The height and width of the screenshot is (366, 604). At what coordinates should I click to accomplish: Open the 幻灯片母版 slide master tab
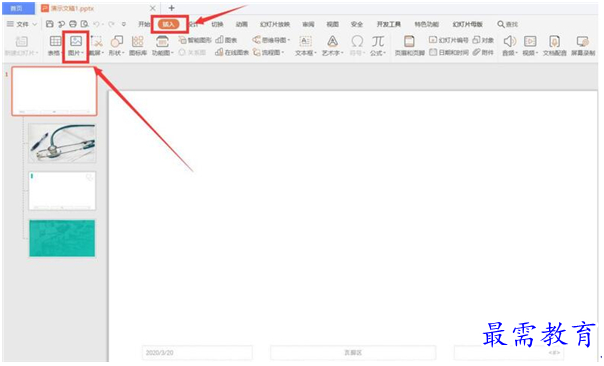(467, 24)
